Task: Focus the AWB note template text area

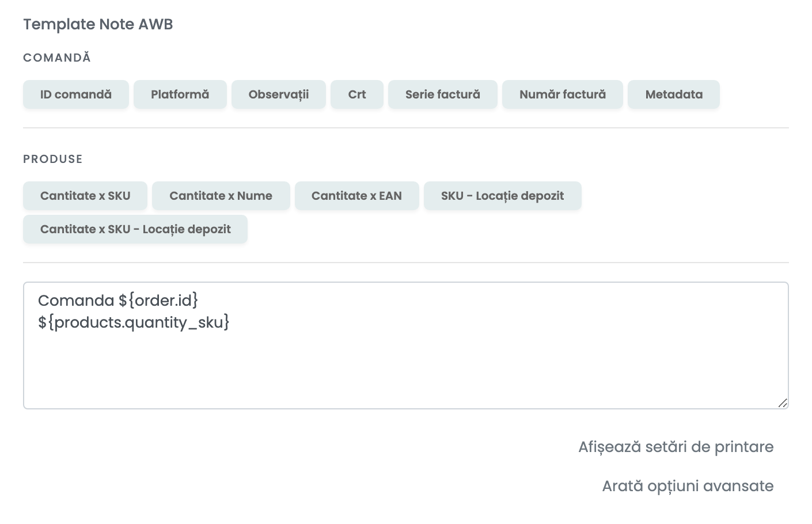Action: point(406,345)
